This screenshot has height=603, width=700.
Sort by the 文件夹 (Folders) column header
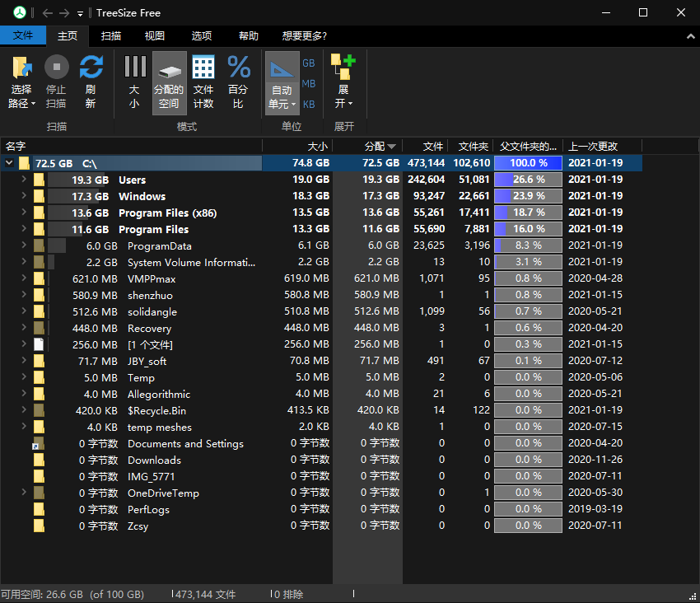click(473, 146)
